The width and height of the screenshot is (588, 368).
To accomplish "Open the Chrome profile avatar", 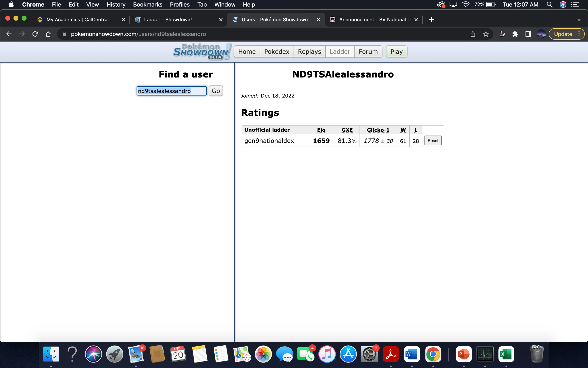I will pyautogui.click(x=541, y=34).
